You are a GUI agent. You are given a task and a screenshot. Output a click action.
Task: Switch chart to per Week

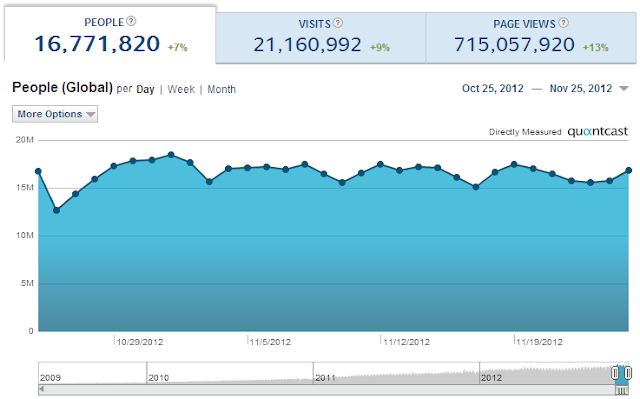tap(181, 89)
